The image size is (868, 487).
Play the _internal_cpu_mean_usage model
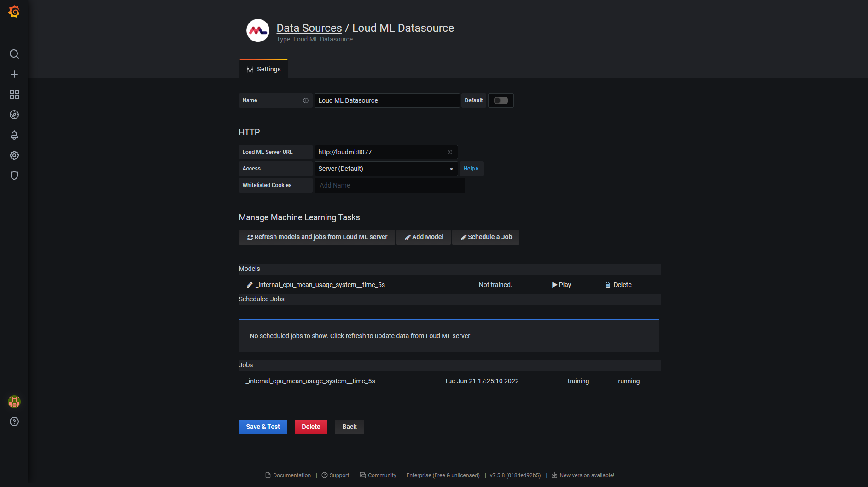pyautogui.click(x=561, y=285)
